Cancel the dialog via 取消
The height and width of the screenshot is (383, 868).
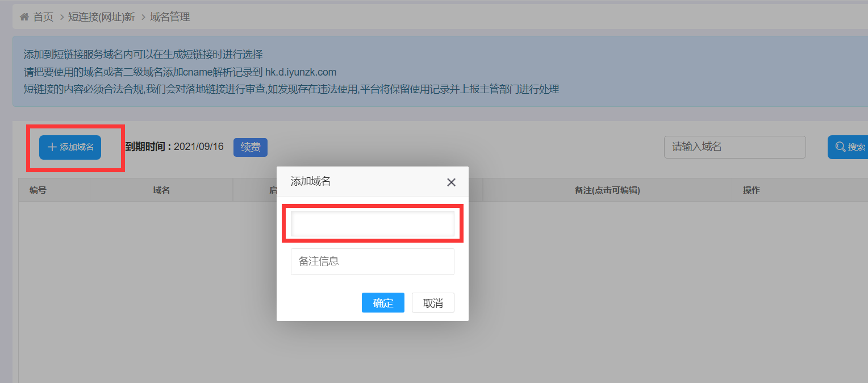433,303
